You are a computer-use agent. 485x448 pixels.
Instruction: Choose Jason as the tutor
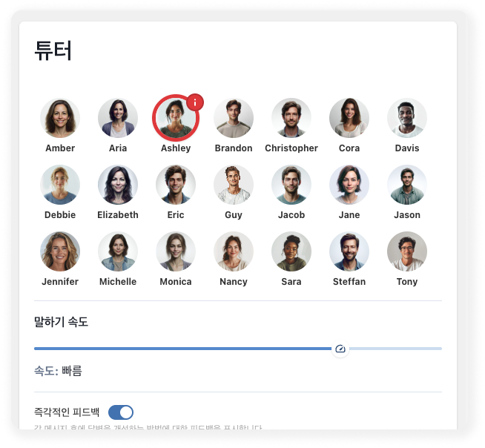tap(407, 185)
